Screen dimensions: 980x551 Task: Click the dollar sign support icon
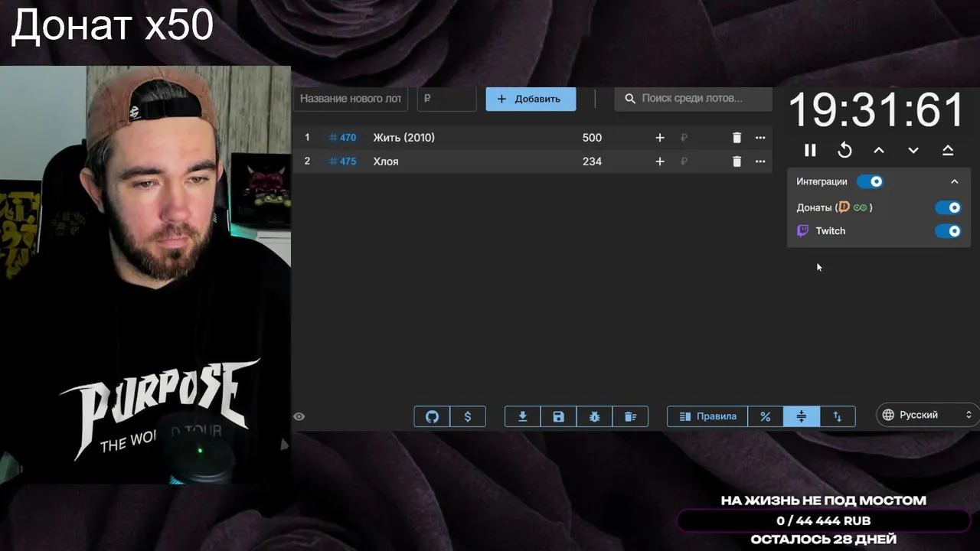(x=468, y=416)
